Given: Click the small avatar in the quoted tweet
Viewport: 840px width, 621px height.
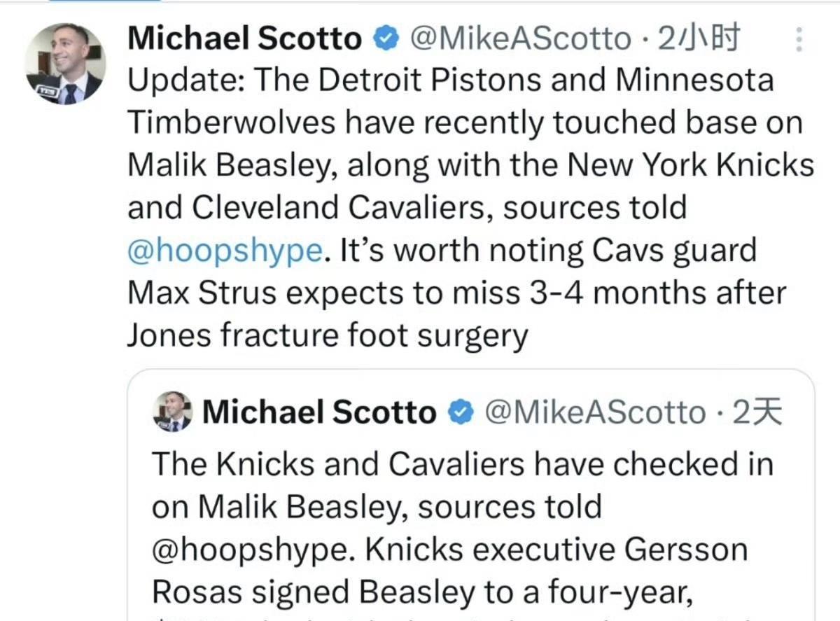Looking at the screenshot, I should click(x=172, y=412).
